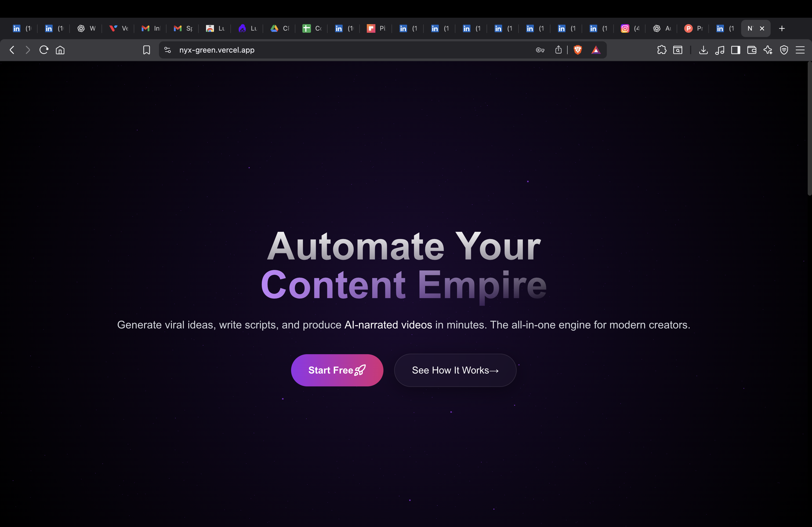Bookmark the current page
Viewport: 812px width, 527px height.
point(146,50)
